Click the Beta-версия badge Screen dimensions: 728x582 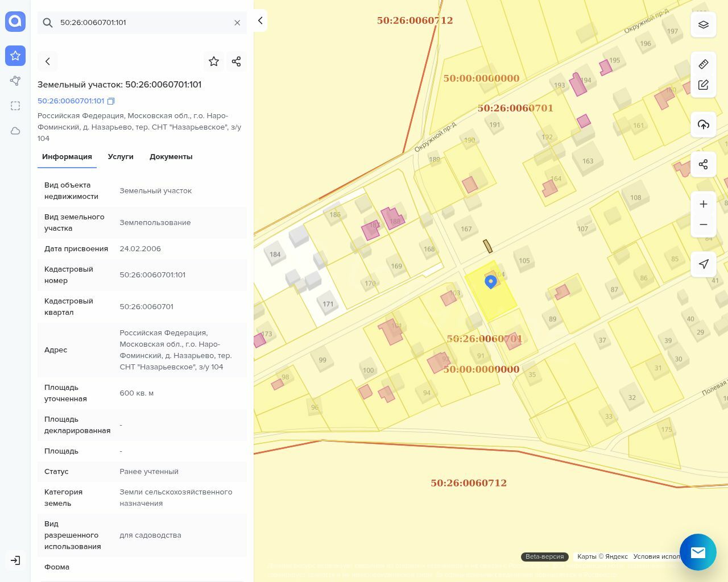point(544,556)
